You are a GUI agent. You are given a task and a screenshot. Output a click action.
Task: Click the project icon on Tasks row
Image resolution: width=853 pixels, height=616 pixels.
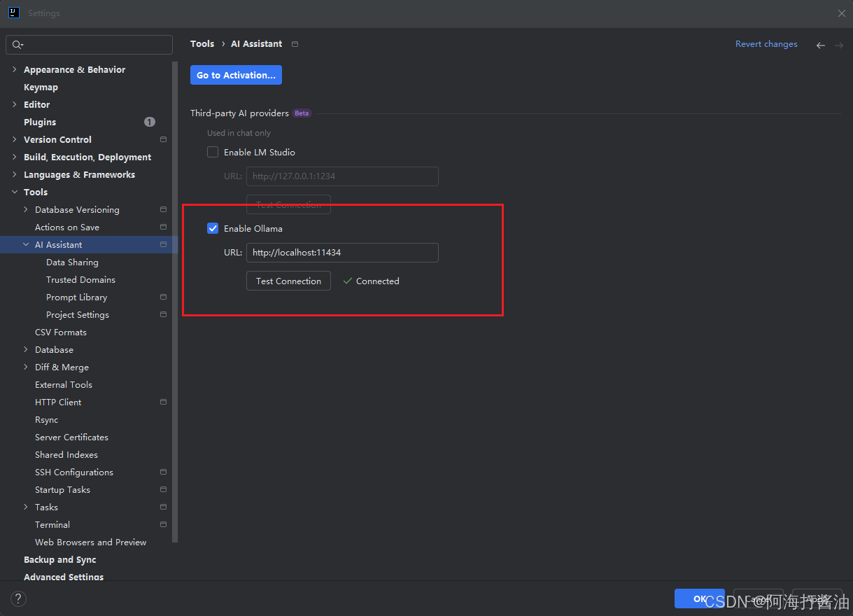click(163, 507)
